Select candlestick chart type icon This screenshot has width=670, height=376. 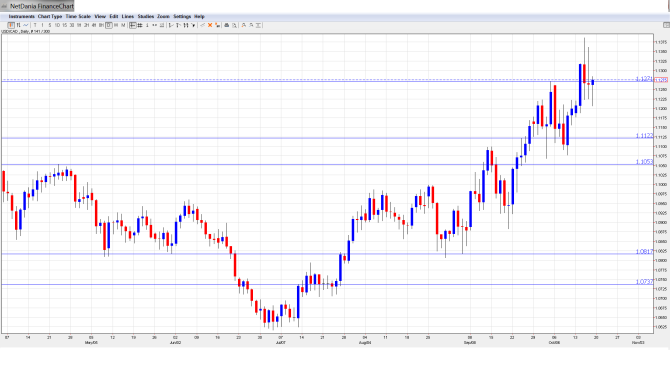[11, 26]
